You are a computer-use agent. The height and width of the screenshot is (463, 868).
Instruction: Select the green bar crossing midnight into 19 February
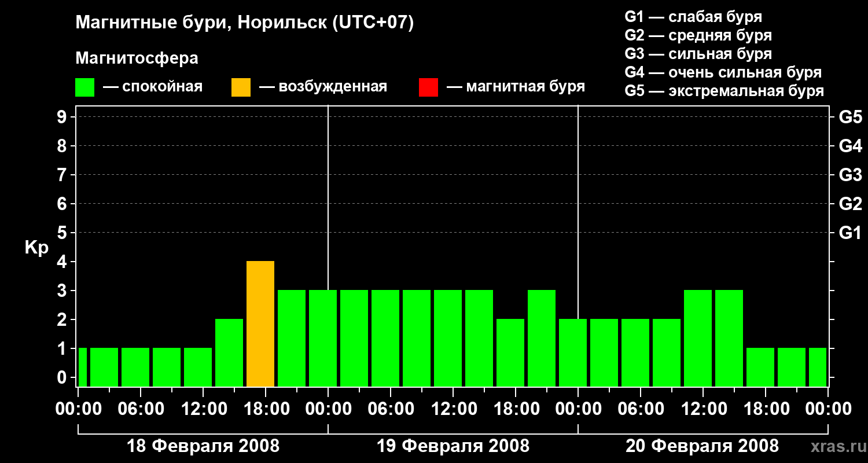(x=323, y=339)
